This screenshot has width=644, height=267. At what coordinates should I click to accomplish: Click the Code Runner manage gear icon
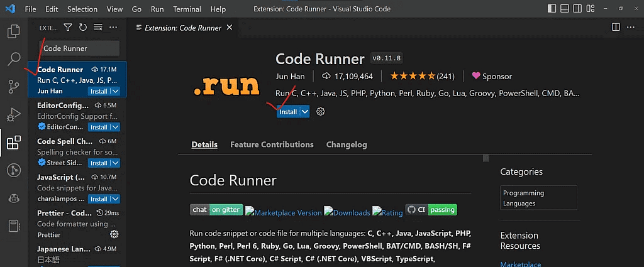(x=321, y=112)
